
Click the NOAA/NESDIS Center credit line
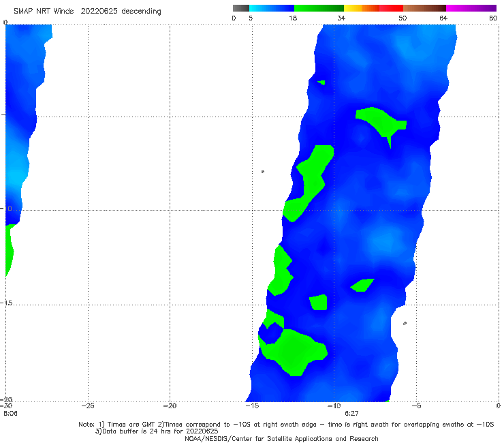[x=281, y=439]
